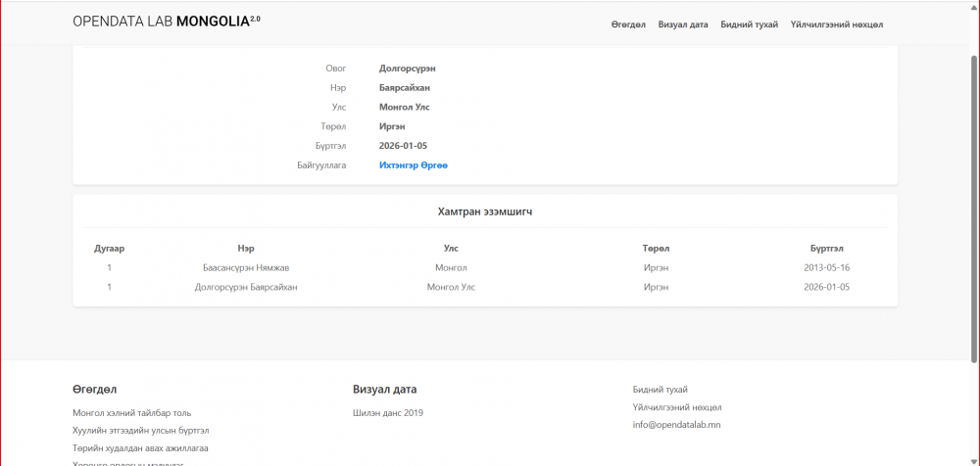Click the Нэр column header in table

pyautogui.click(x=245, y=249)
